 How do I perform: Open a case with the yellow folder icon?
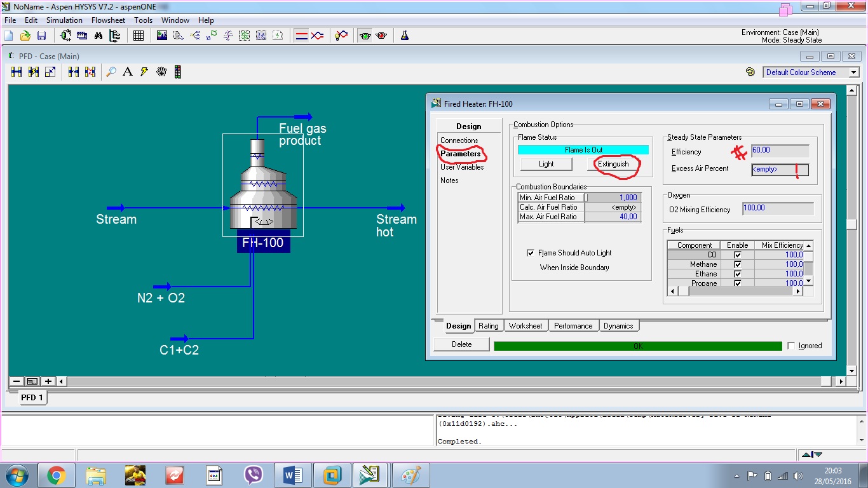(x=25, y=36)
